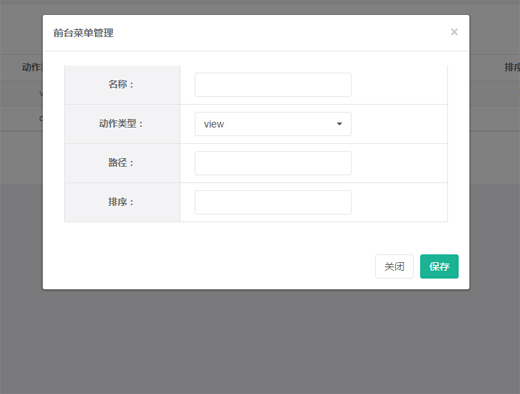Image resolution: width=520 pixels, height=394 pixels.
Task: Focus the 路径 text field
Action: pyautogui.click(x=273, y=163)
